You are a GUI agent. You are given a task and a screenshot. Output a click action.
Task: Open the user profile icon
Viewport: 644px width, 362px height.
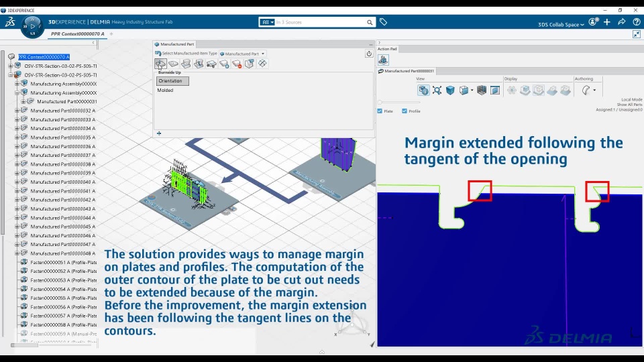tap(593, 22)
